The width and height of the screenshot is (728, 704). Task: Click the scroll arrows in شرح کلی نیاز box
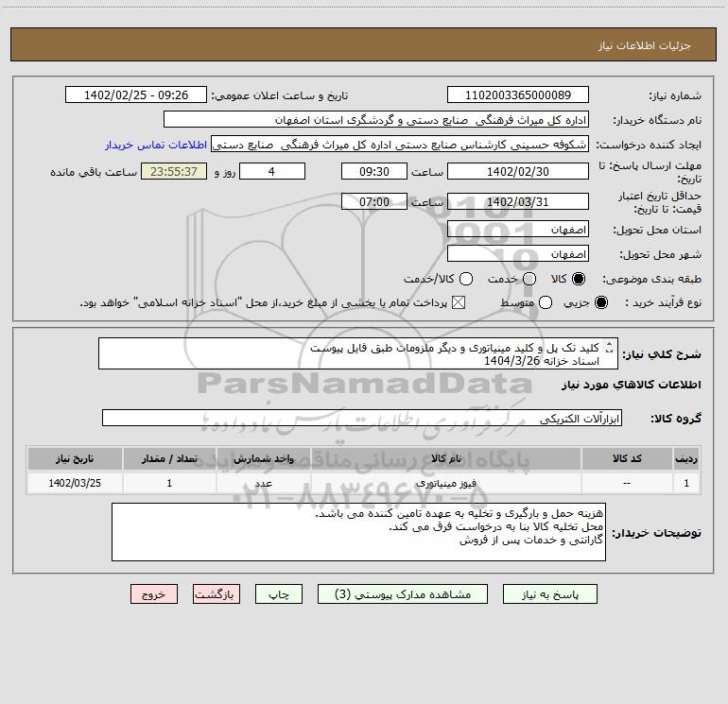point(610,347)
